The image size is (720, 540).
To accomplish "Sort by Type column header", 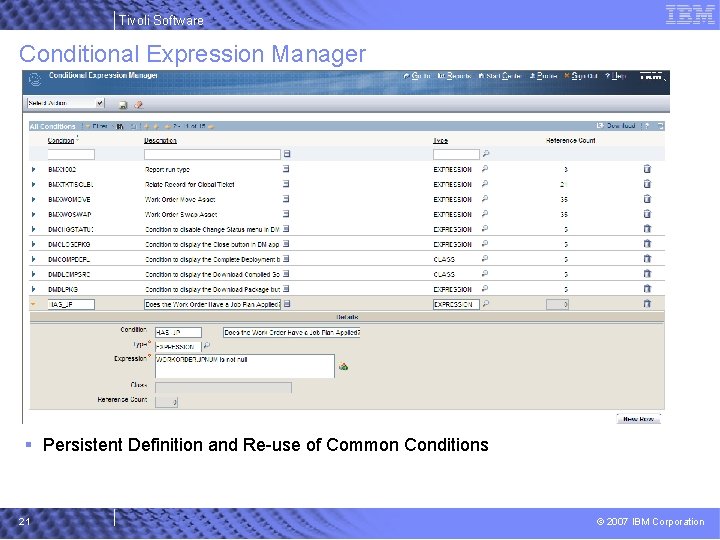I will click(440, 141).
